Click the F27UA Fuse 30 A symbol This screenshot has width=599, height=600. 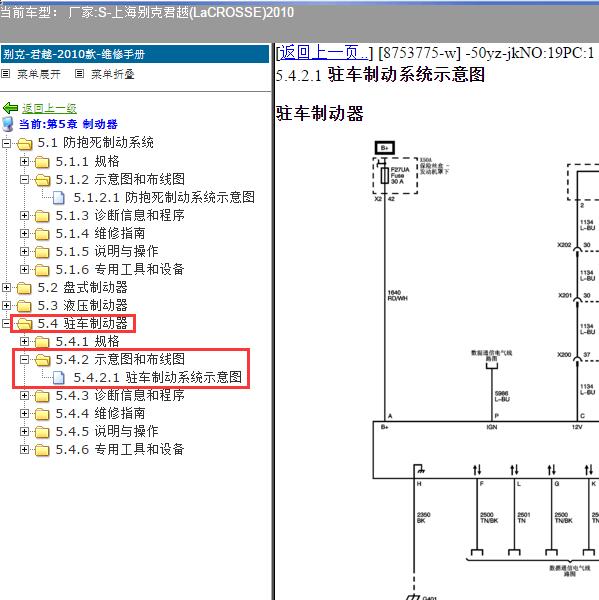[385, 175]
